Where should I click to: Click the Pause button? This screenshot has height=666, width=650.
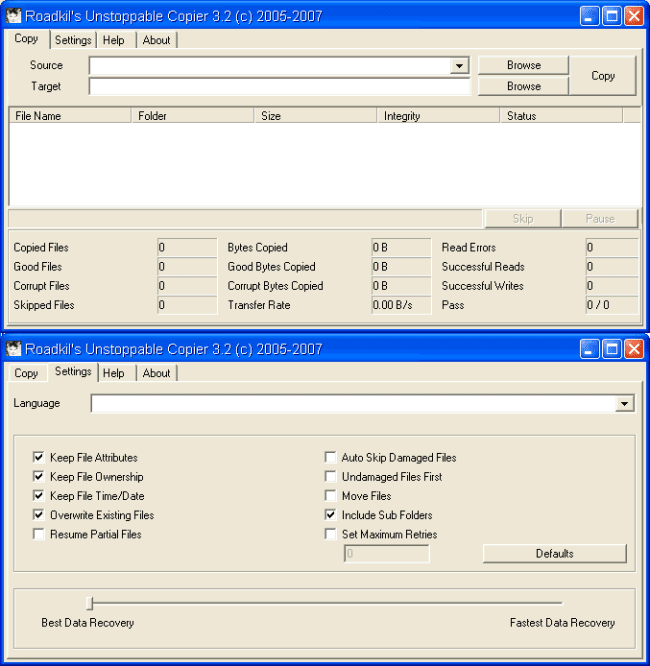point(600,219)
